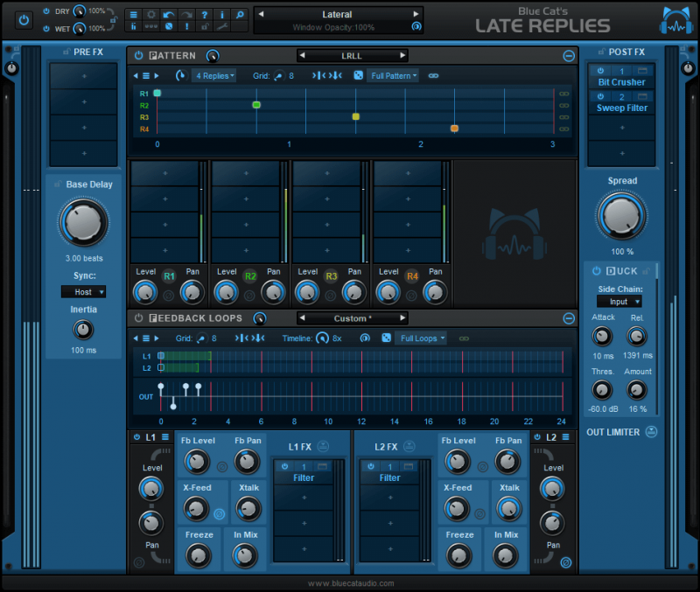Viewport: 700px width, 592px height.
Task: Open the 4 Replies dropdown
Action: coord(214,76)
